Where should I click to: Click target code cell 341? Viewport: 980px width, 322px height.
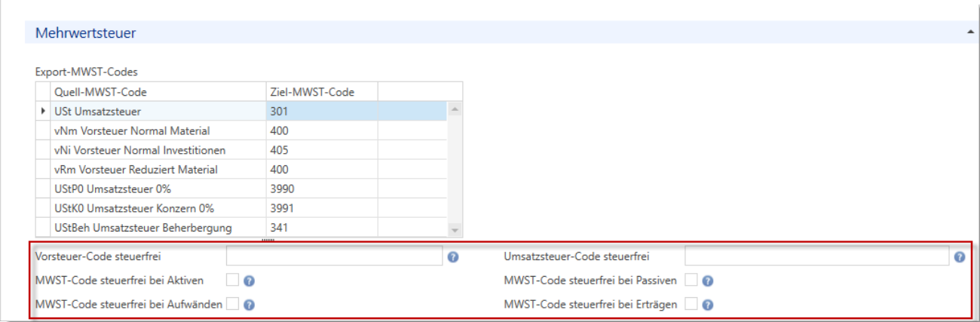pyautogui.click(x=322, y=228)
